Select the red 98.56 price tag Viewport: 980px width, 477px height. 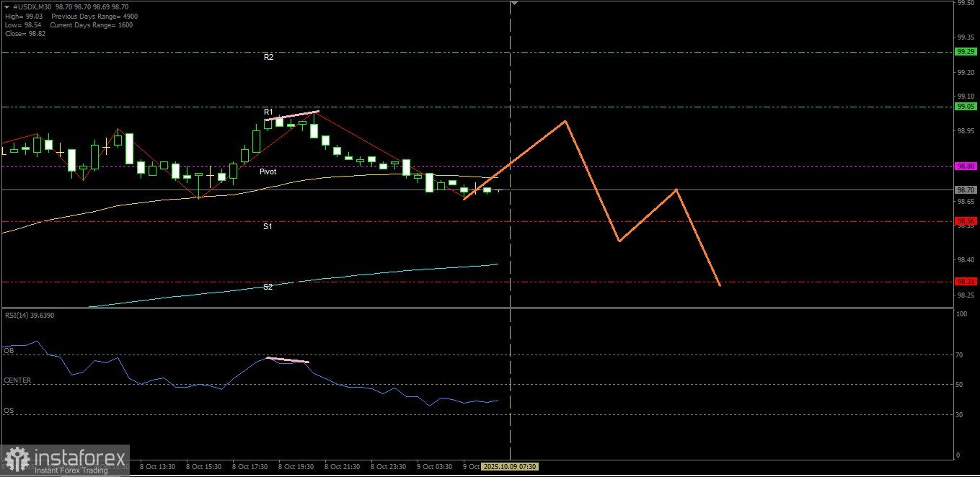point(965,221)
